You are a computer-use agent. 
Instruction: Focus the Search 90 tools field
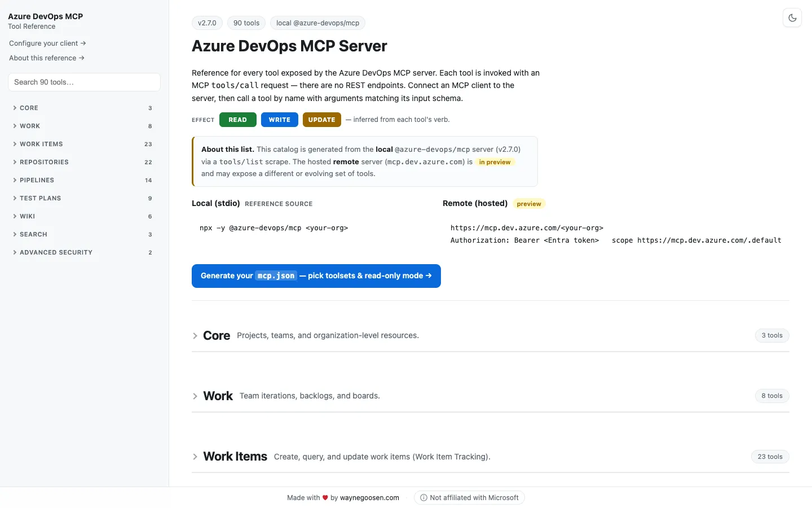tap(84, 82)
